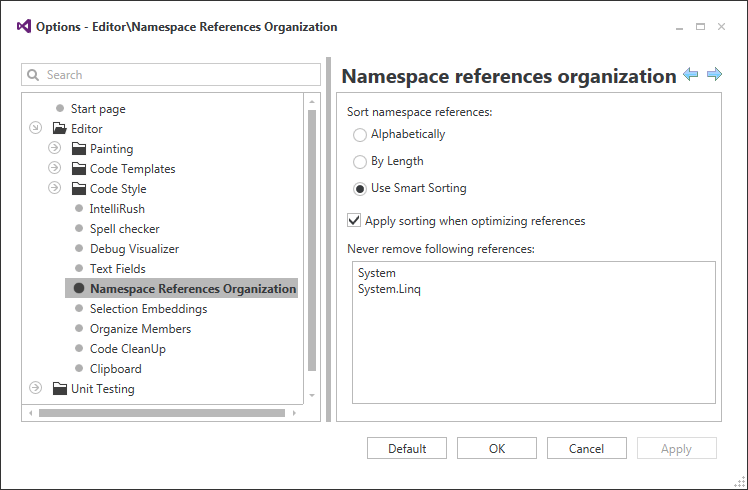Viewport: 748px width, 490px height.
Task: Uncheck Apply sorting when optimizing references
Action: [354, 221]
